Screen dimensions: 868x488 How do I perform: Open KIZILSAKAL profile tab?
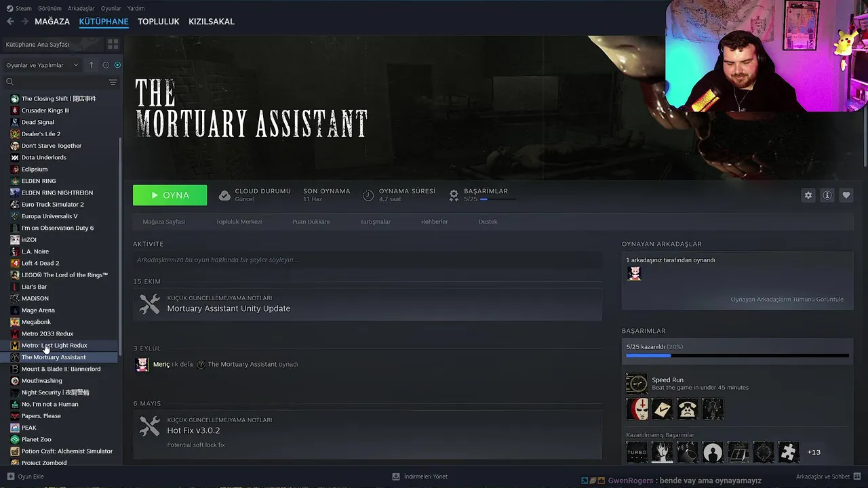click(212, 22)
